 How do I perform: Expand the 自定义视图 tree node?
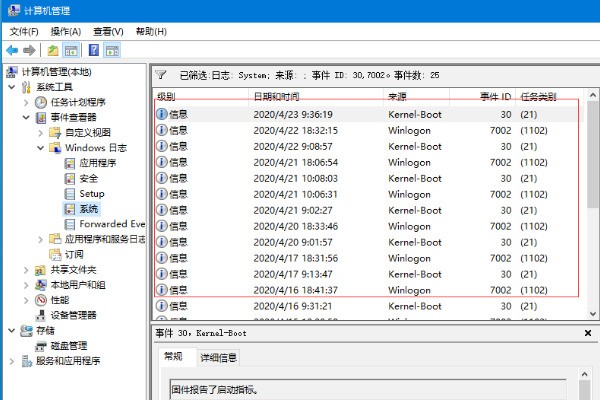(x=41, y=132)
